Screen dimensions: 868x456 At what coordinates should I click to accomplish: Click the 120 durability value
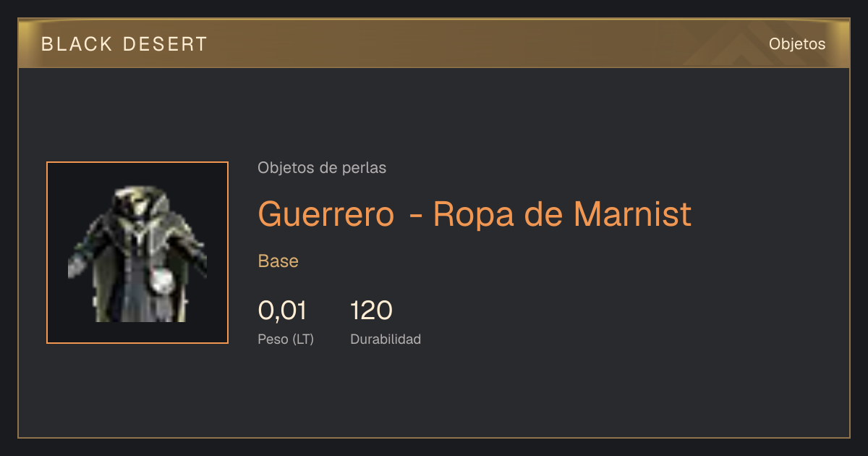(371, 311)
